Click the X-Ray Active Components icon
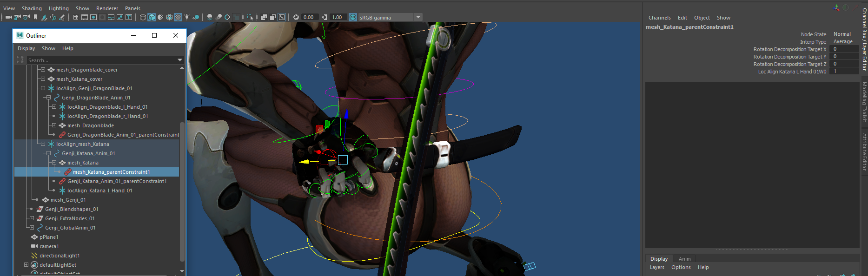 [273, 17]
